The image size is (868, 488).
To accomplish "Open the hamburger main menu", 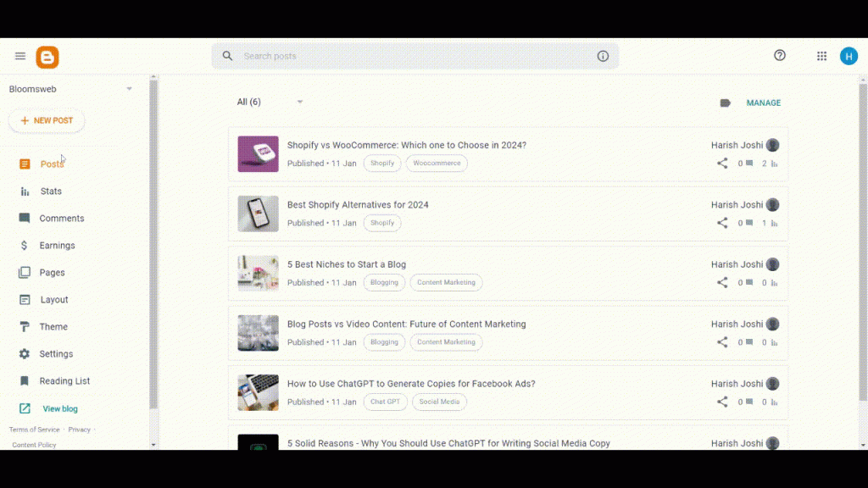I will [20, 56].
